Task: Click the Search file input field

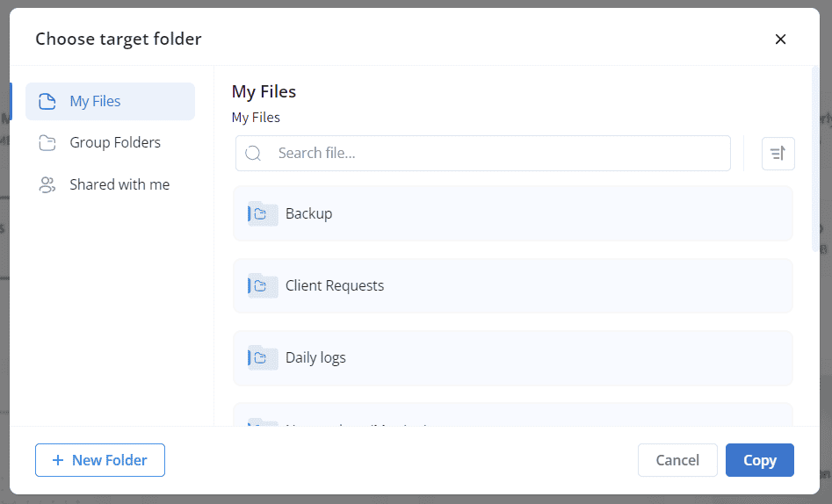Action: pos(483,154)
